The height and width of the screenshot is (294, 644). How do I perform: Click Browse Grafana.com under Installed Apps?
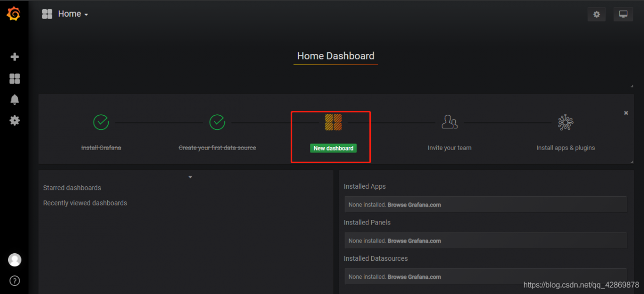coord(414,205)
